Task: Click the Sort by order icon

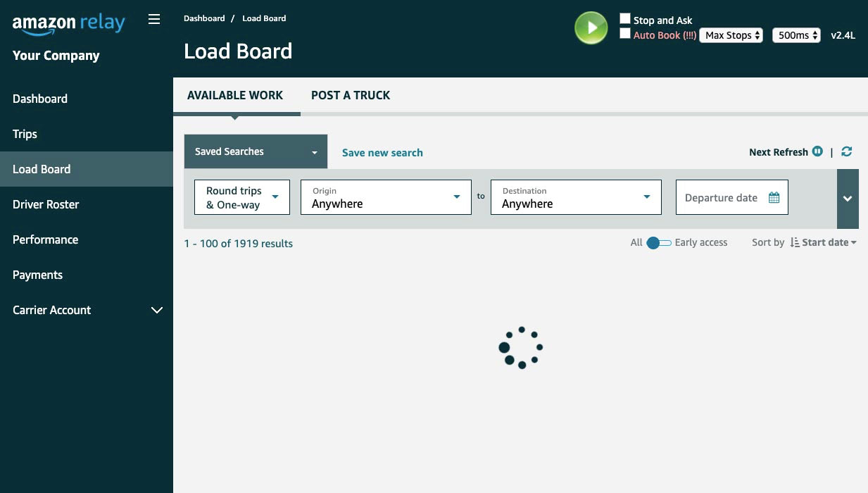Action: tap(795, 242)
